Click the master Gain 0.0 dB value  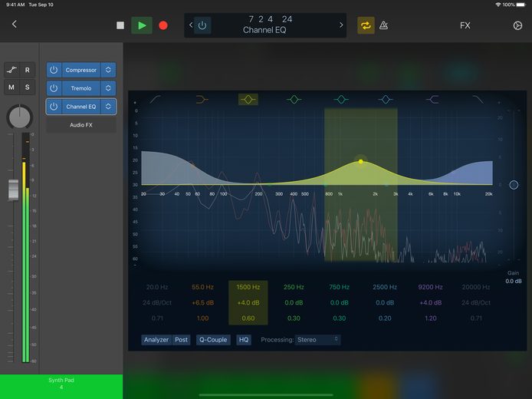(514, 281)
